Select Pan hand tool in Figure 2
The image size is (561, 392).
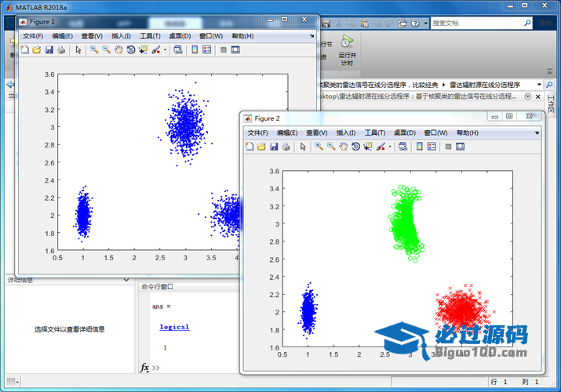point(344,147)
